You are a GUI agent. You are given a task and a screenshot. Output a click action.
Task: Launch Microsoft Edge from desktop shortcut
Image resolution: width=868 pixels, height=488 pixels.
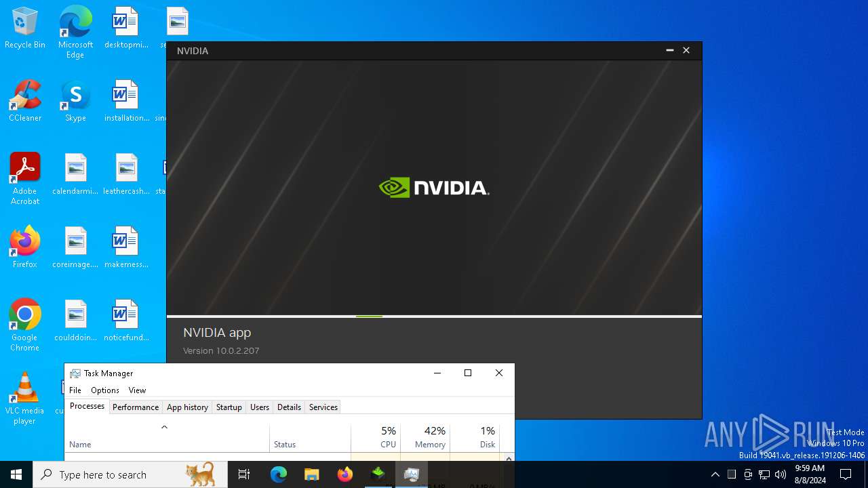[75, 33]
